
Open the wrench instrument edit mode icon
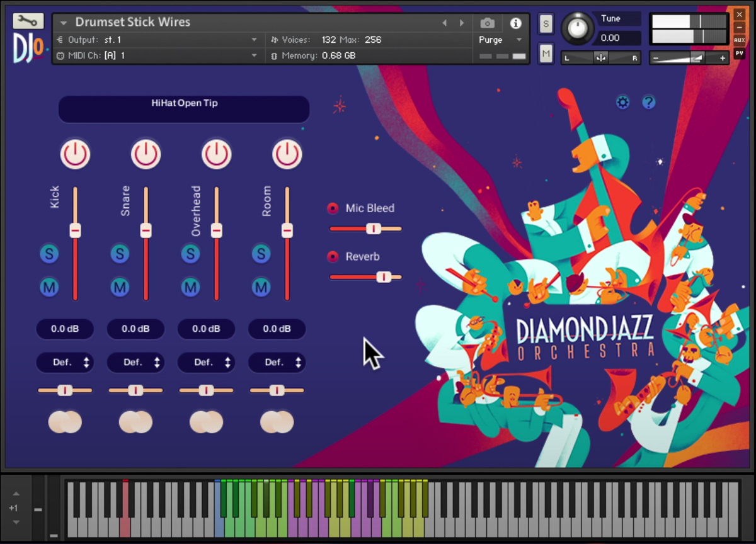[x=28, y=21]
